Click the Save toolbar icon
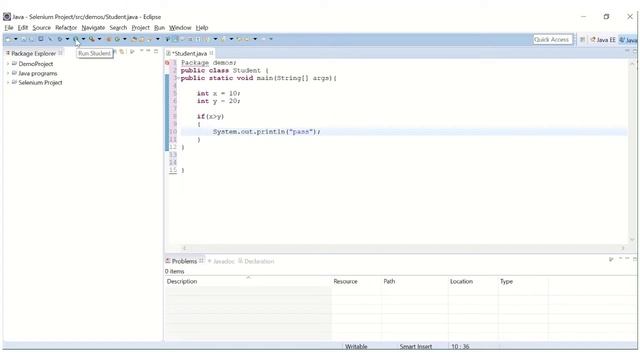This screenshot has height=360, width=640. coord(24,39)
